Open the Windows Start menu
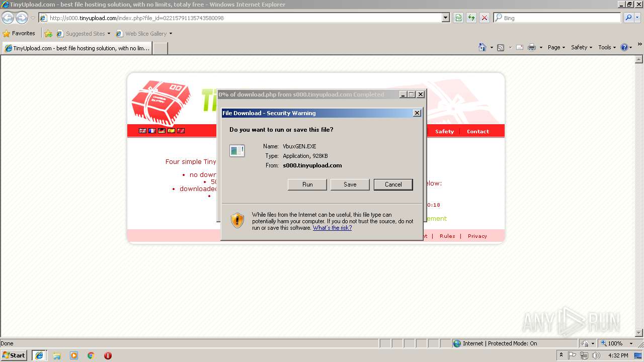Viewport: 644px width, 362px height. 14,355
